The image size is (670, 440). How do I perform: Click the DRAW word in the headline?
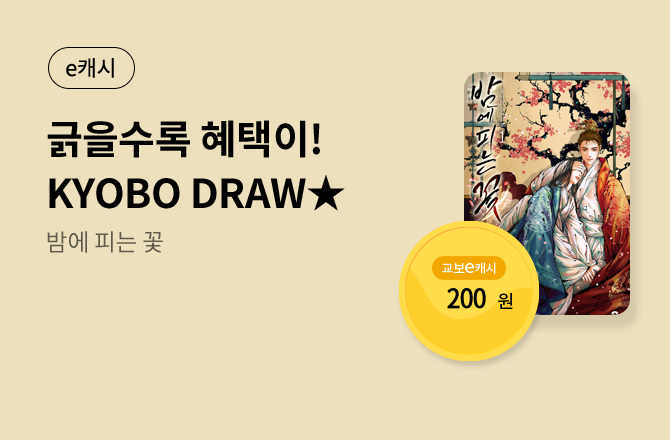pyautogui.click(x=248, y=194)
